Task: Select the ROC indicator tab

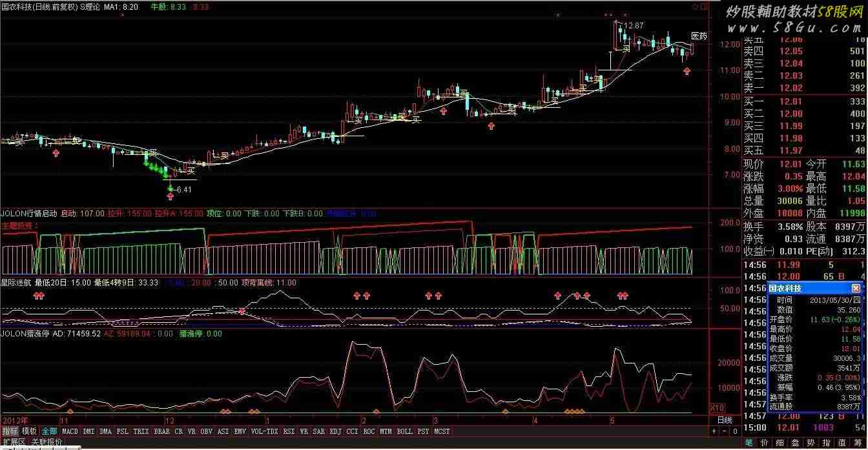Action: pyautogui.click(x=369, y=431)
